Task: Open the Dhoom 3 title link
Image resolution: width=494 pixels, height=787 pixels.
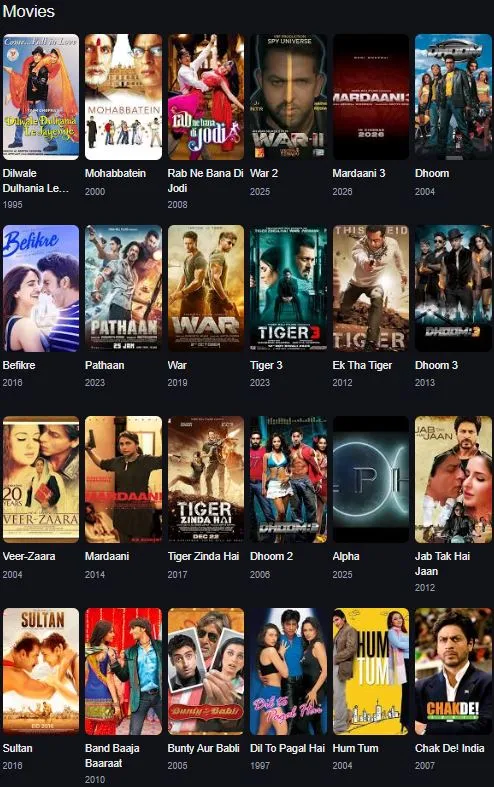Action: [436, 365]
